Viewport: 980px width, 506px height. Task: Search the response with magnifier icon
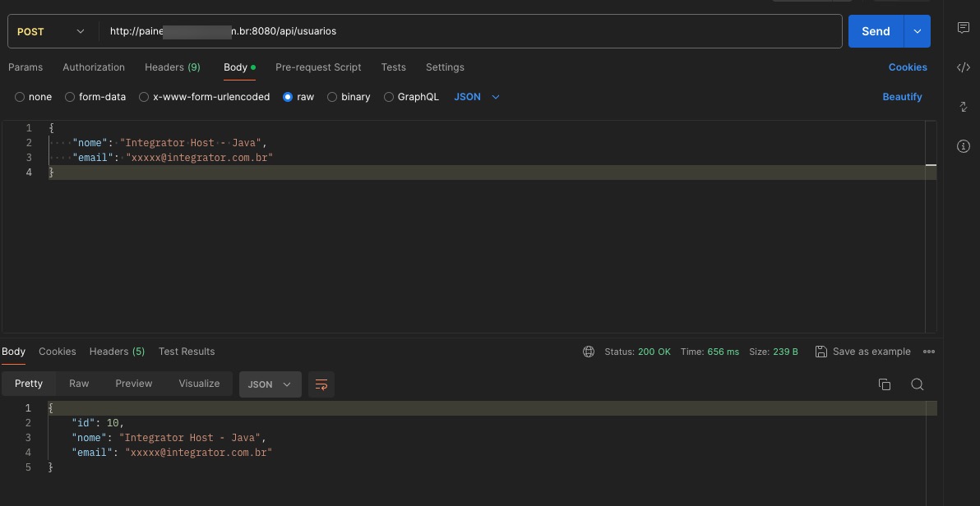(918, 384)
